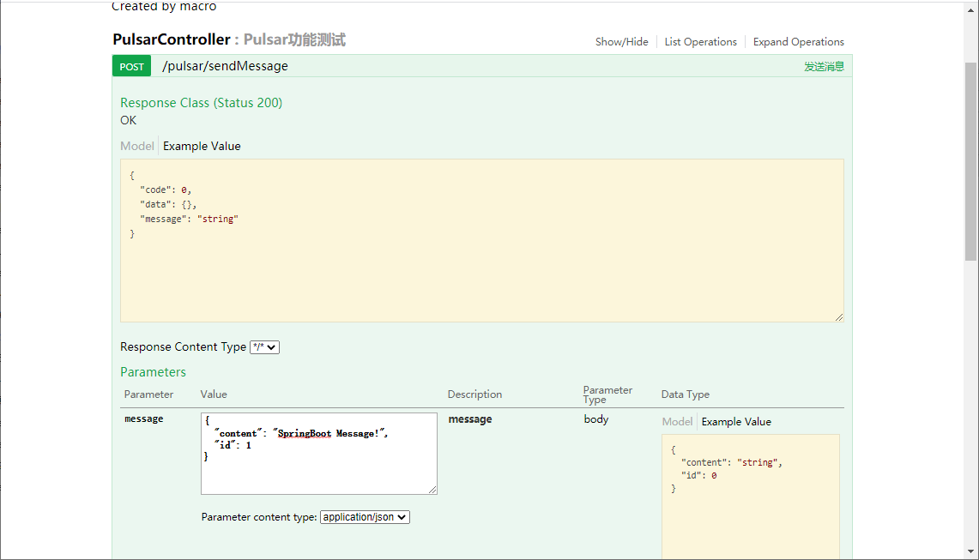Click 'Response Class (Status 200)' heading
The width and height of the screenshot is (979, 560).
pos(201,103)
